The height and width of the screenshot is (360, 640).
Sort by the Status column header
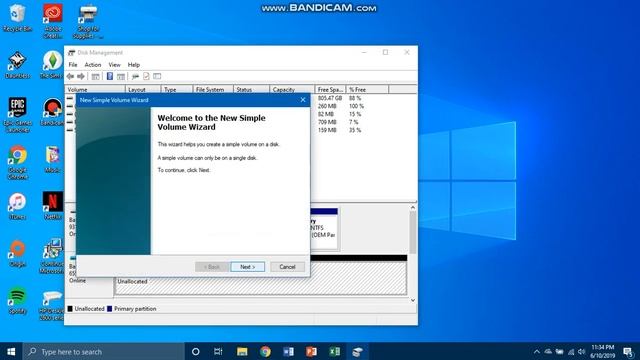[251, 89]
